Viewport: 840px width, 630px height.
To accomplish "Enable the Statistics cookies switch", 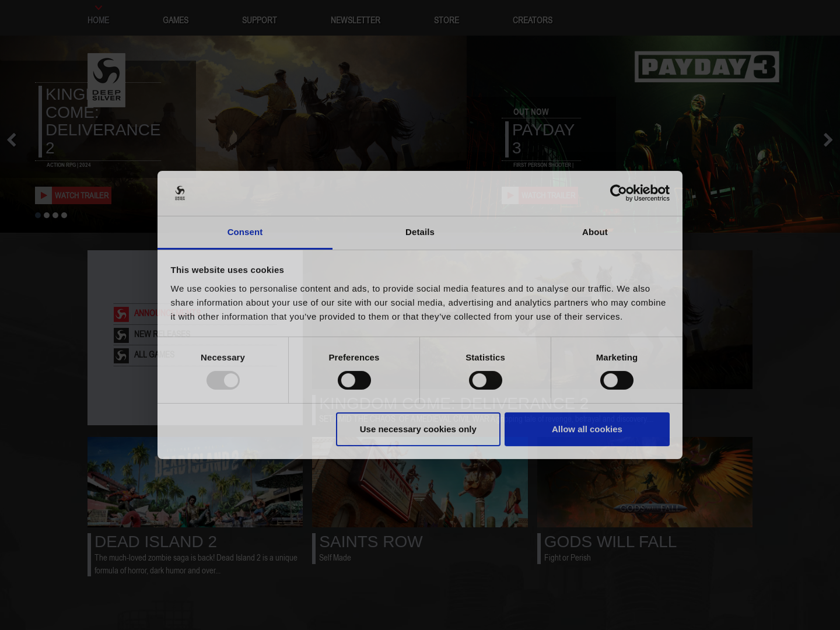I will coord(485,380).
